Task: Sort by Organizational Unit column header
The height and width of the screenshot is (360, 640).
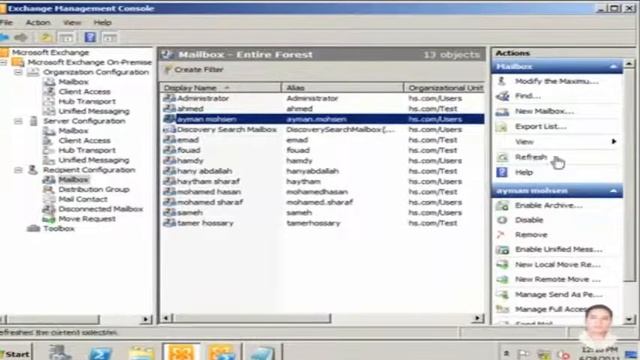Action: pos(445,88)
